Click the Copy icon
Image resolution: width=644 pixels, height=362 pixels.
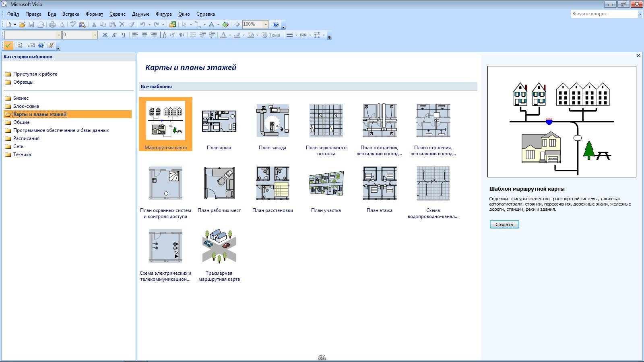tap(103, 25)
